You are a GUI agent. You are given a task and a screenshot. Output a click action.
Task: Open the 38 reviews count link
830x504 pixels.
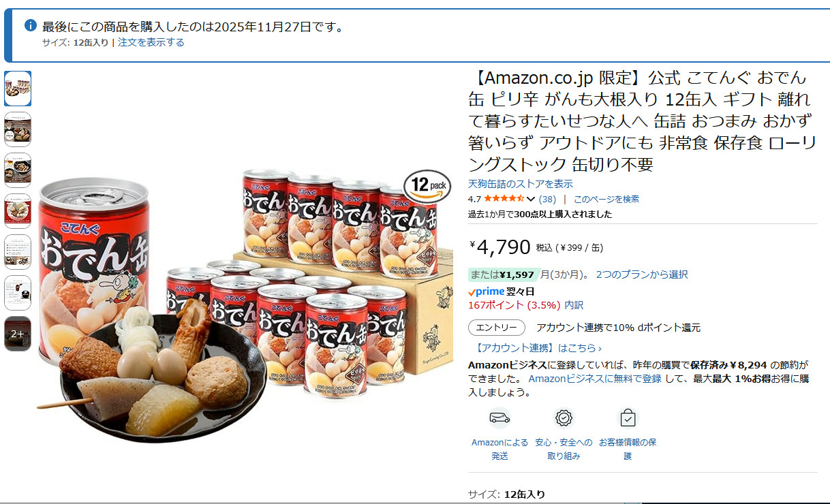click(547, 199)
